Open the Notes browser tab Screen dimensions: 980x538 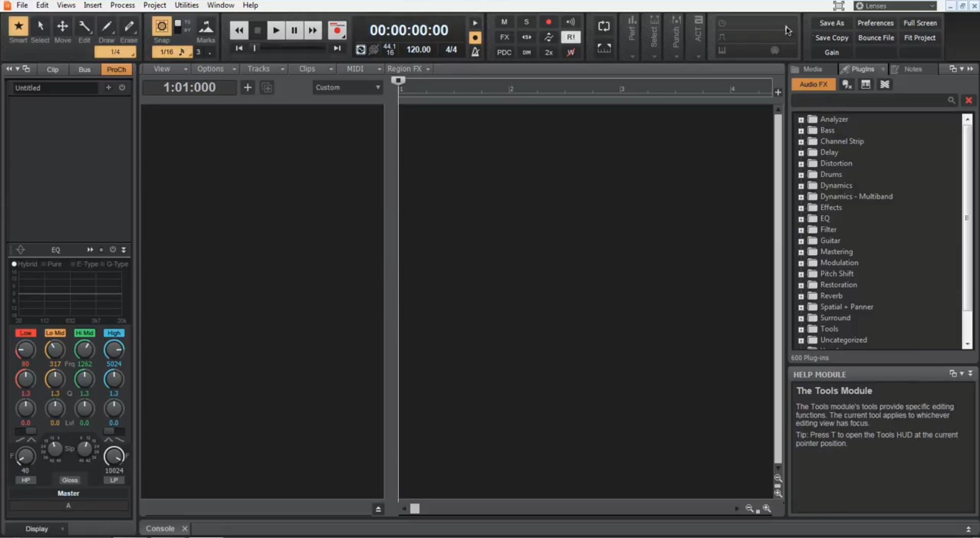(913, 69)
